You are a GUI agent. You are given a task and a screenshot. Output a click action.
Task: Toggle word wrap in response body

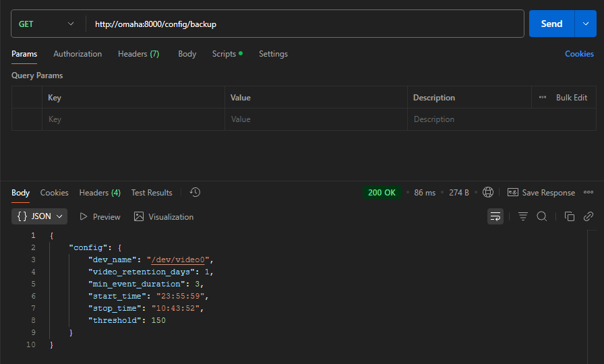495,216
